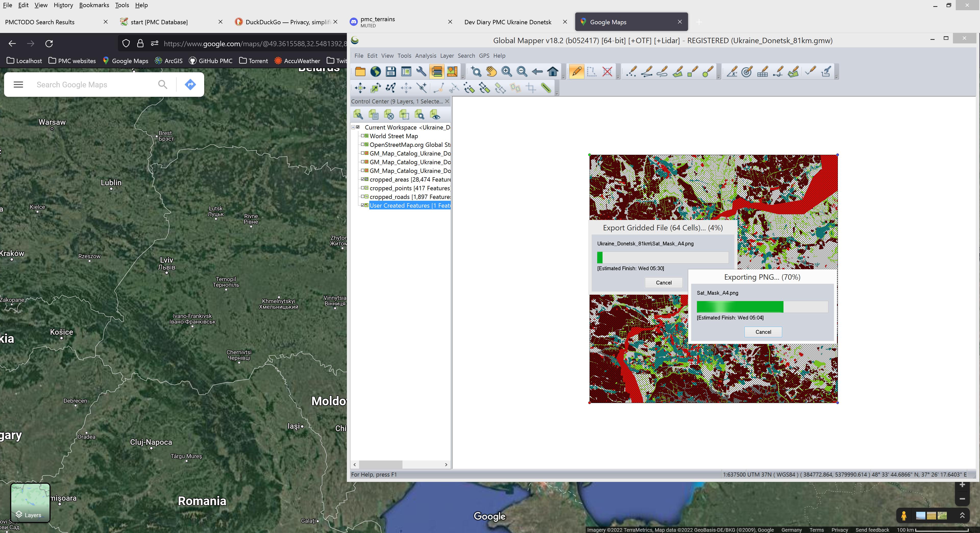Click the Export Gridded File progress bar
Screen dimensions: 980x533
point(663,257)
